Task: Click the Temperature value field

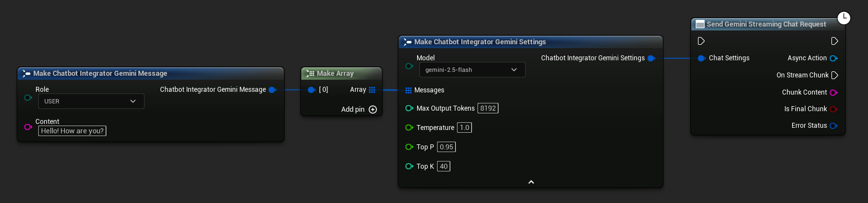Action: click(465, 128)
